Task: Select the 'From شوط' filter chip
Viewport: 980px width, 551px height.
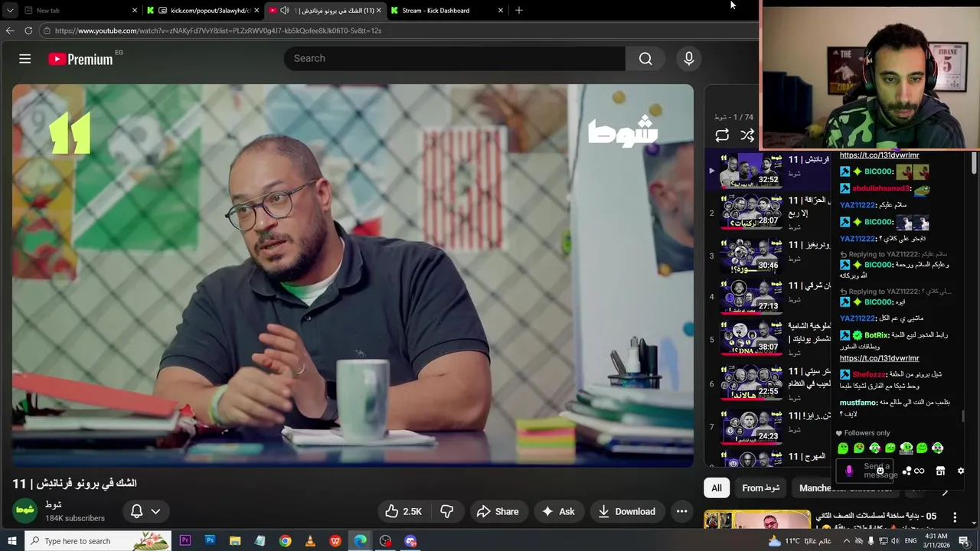Action: [x=760, y=487]
